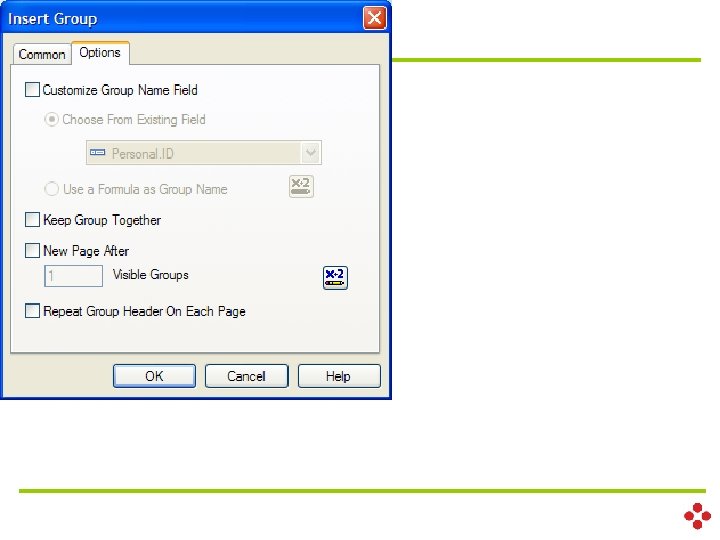Switch to the Common tab
The height and width of the screenshot is (540, 720).
[41, 54]
